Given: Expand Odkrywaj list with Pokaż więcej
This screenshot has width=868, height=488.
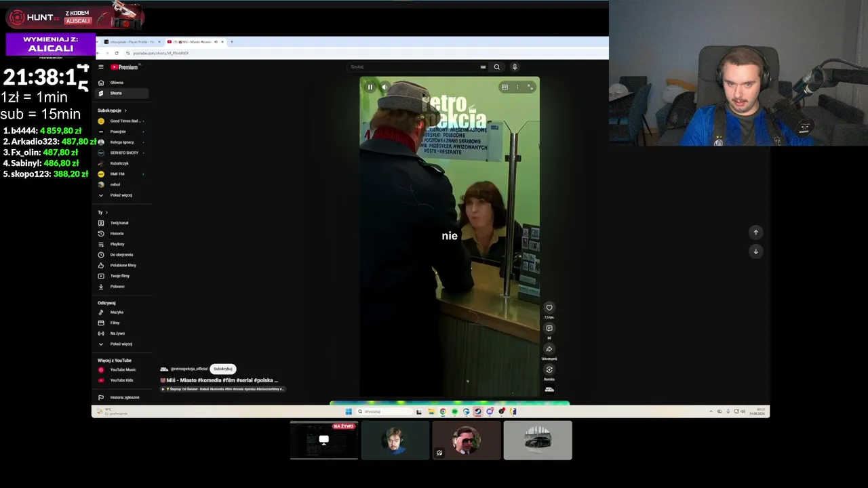Looking at the screenshot, I should [x=121, y=344].
